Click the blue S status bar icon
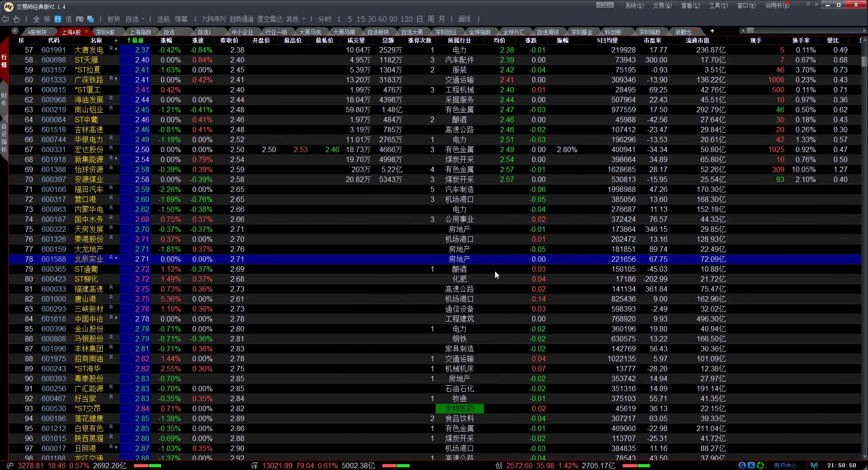Viewport: 868px width, 470px height. [742, 465]
